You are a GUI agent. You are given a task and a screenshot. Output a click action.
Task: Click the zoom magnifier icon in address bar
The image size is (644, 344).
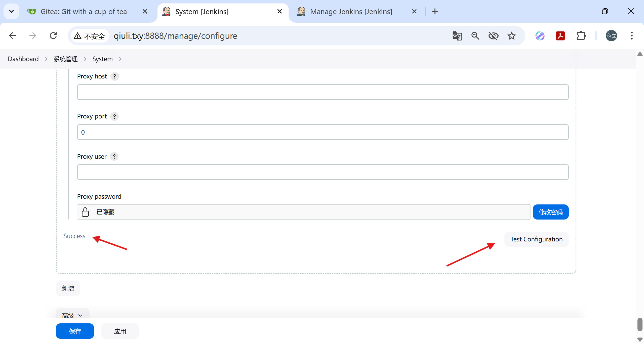(x=475, y=36)
